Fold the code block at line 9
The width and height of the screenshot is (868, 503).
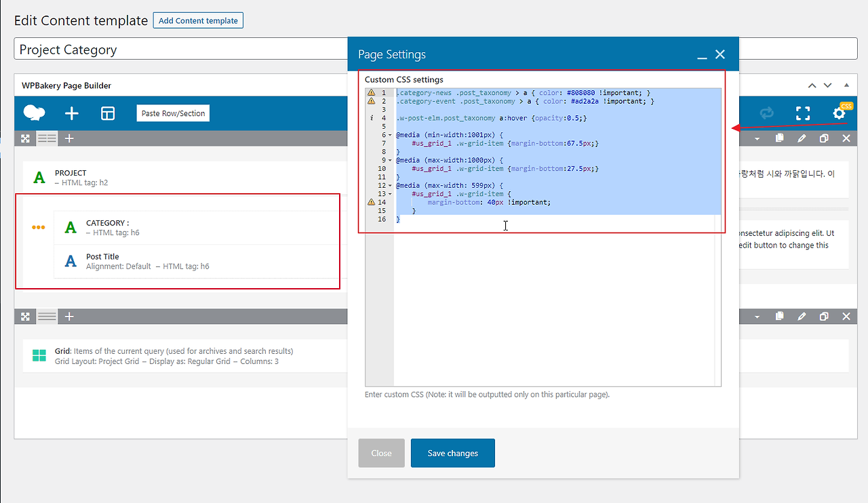click(389, 160)
